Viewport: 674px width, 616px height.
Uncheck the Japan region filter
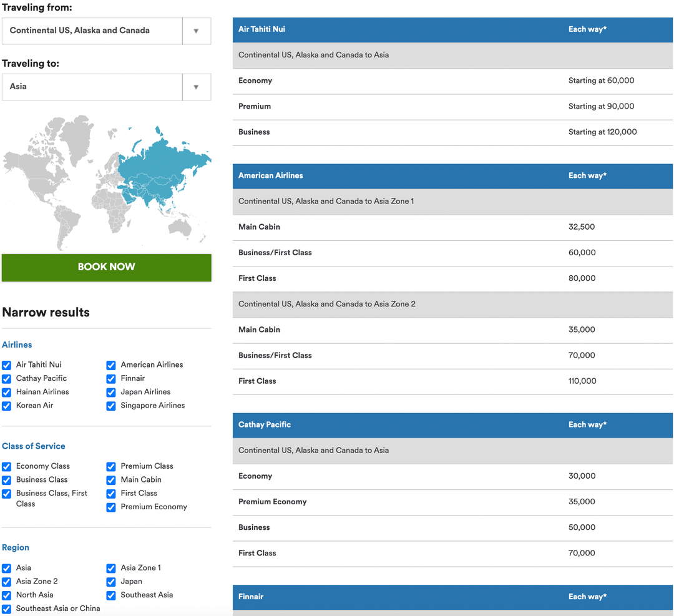point(110,582)
